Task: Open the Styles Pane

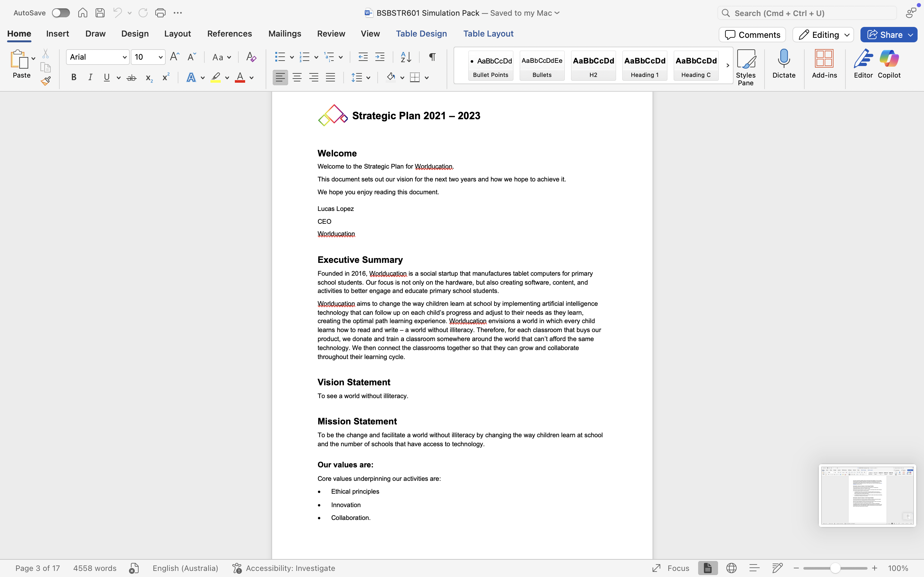Action: [x=745, y=67]
